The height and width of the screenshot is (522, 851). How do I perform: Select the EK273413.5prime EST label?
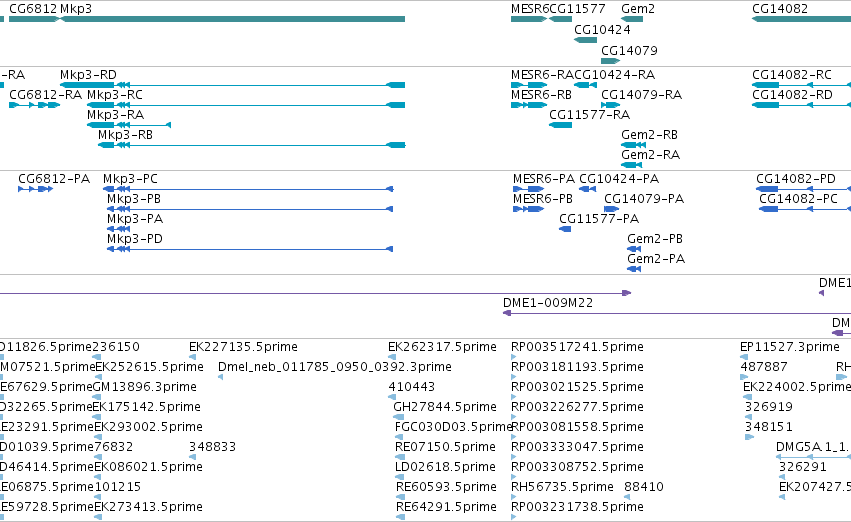point(149,508)
